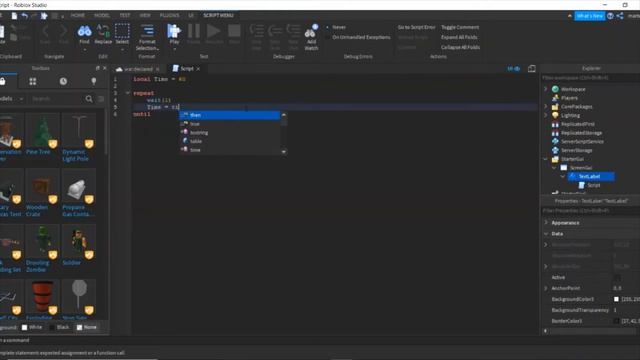Click Go to Script Error
Image resolution: width=640 pixels, height=360 pixels.
coord(416,27)
